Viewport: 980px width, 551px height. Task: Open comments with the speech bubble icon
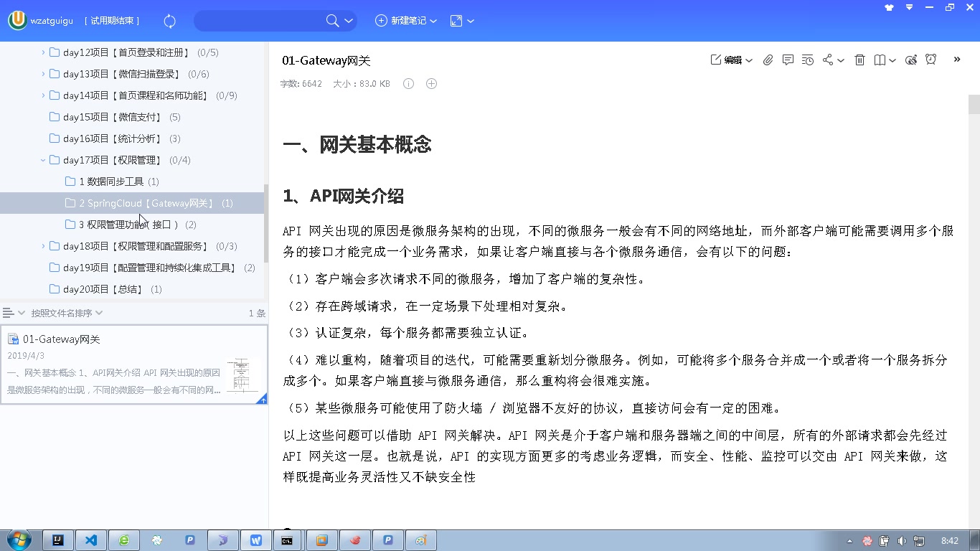point(788,60)
